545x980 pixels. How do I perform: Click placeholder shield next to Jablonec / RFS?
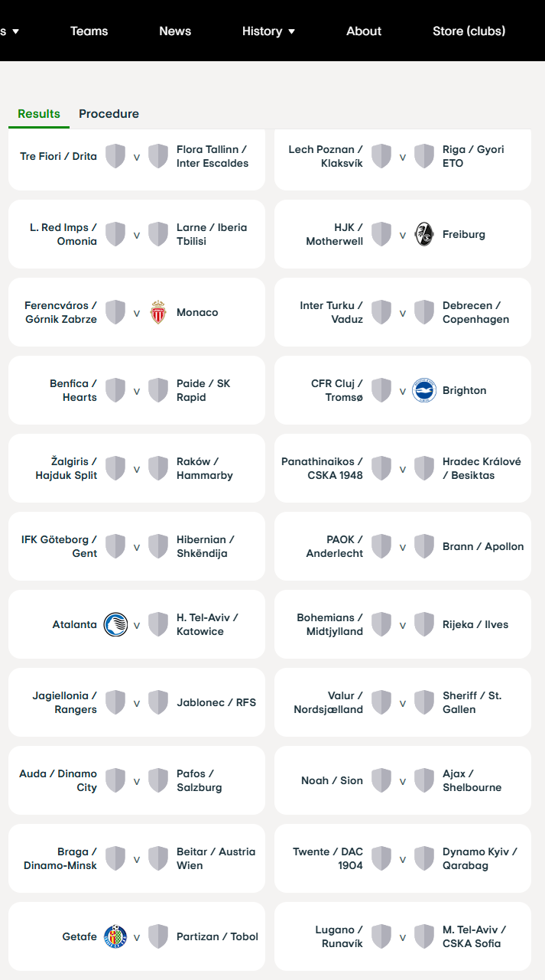point(158,702)
